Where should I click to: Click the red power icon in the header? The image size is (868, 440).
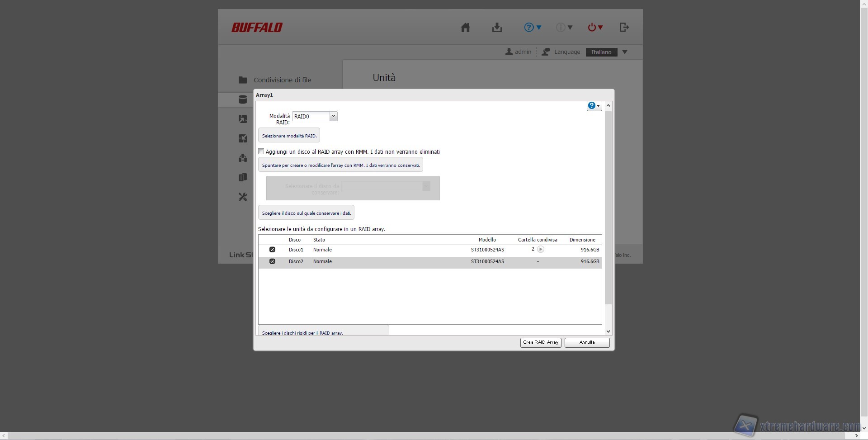point(592,28)
